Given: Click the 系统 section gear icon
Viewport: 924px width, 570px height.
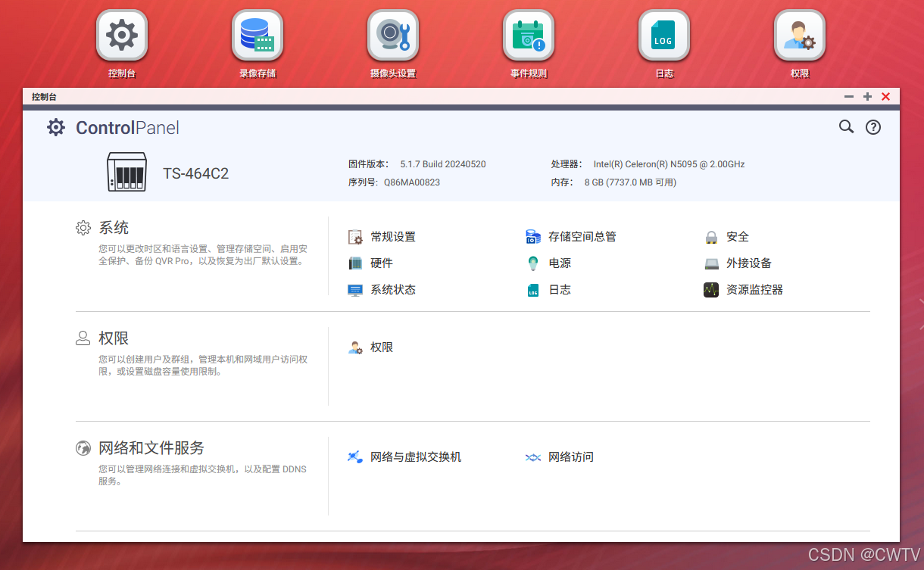Looking at the screenshot, I should pyautogui.click(x=83, y=228).
